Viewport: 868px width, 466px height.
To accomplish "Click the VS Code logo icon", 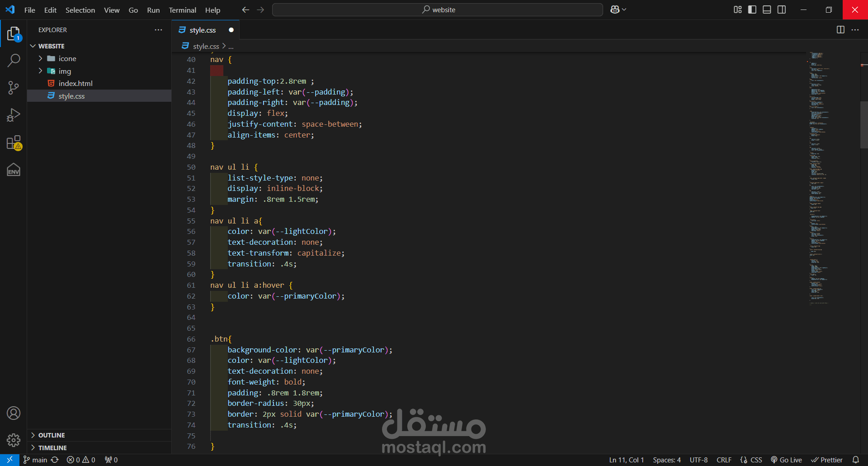I will coord(10,10).
